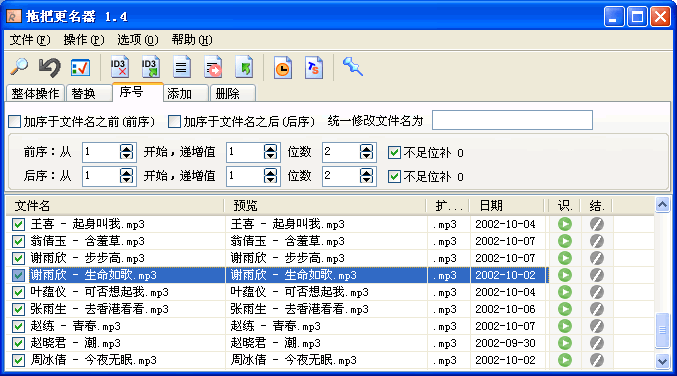Play the 叶蕴仪 - 可否想起我 row

(x=565, y=292)
